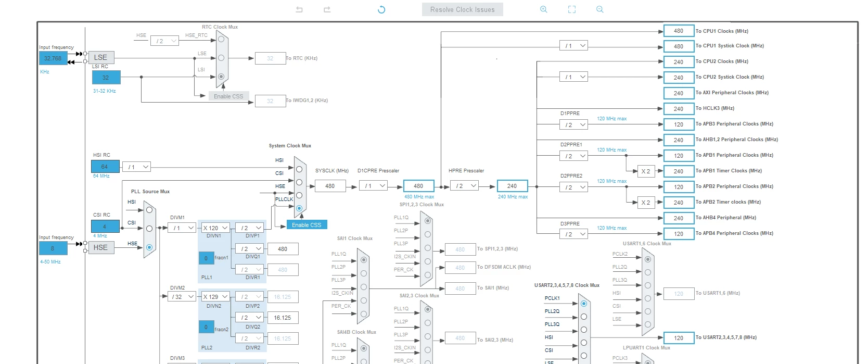Open the DIVN1 X 120 multiplier dropdown
Screen dimensions: 868x364
(x=215, y=228)
